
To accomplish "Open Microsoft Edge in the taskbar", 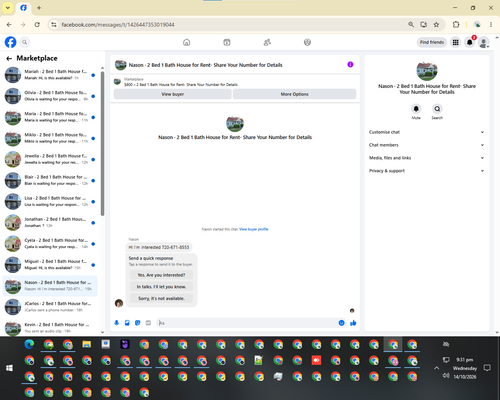I will tap(29, 344).
